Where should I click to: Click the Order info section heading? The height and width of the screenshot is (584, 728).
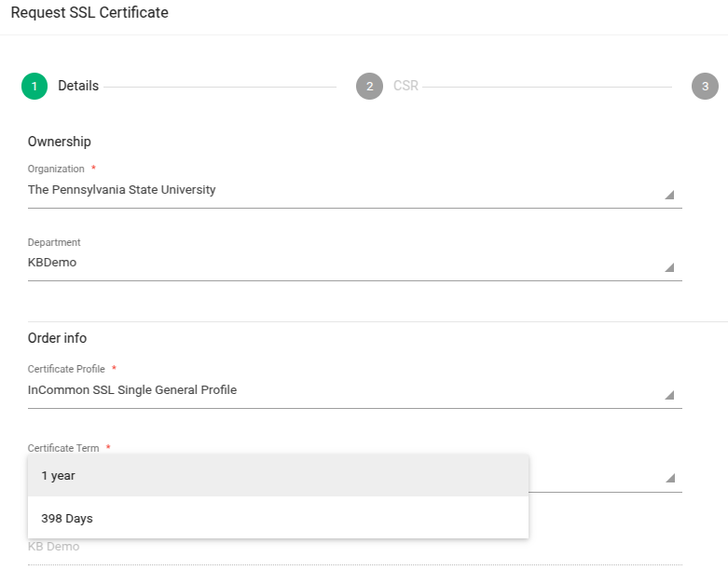57,338
